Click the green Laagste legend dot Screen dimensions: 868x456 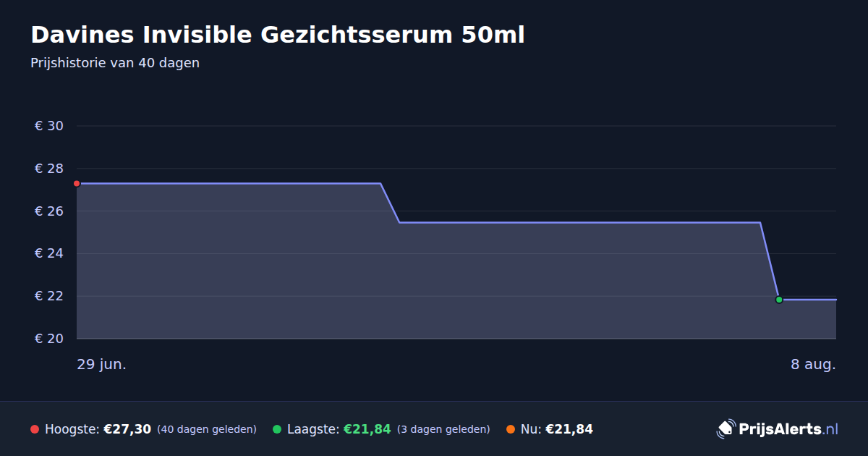[277, 429]
